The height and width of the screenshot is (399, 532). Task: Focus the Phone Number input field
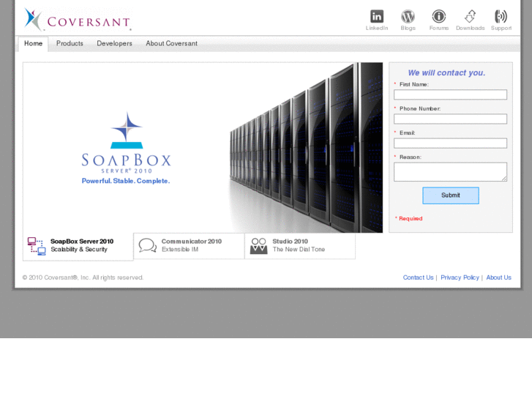click(x=450, y=119)
